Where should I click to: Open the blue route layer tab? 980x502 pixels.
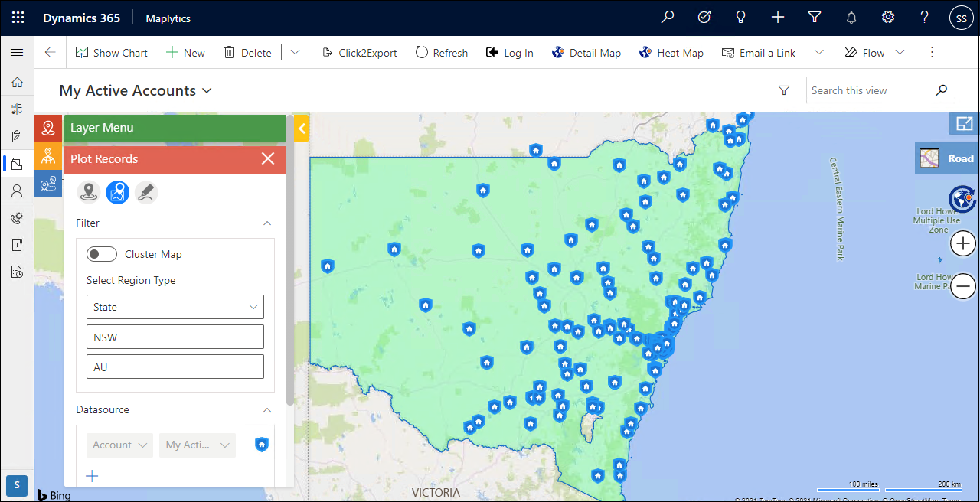coord(49,184)
